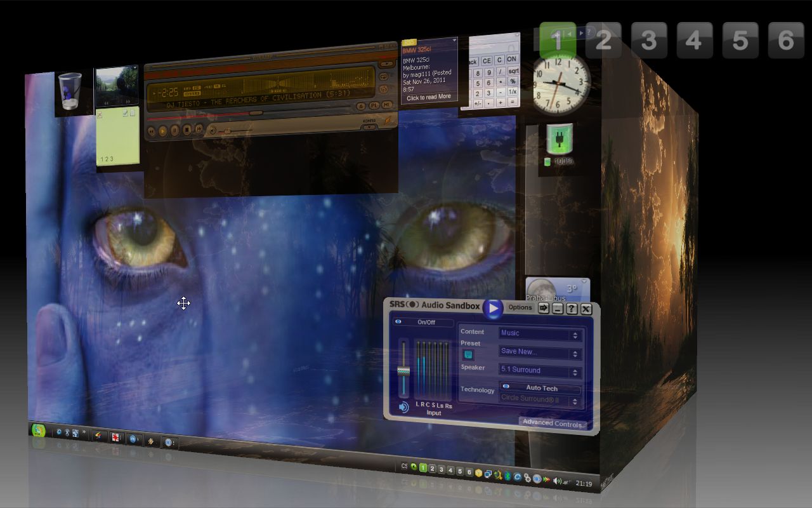This screenshot has height=508, width=812.
Task: Switch to desktop 6 in the cube switcher
Action: [786, 41]
